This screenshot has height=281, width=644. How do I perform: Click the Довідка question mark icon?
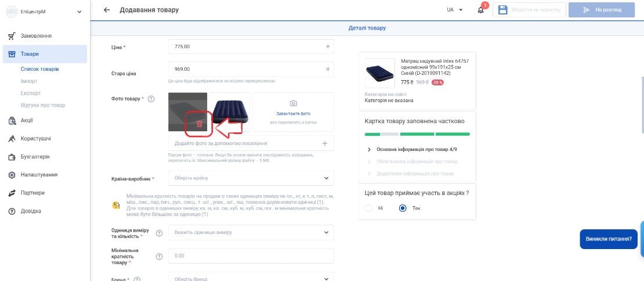pos(12,211)
